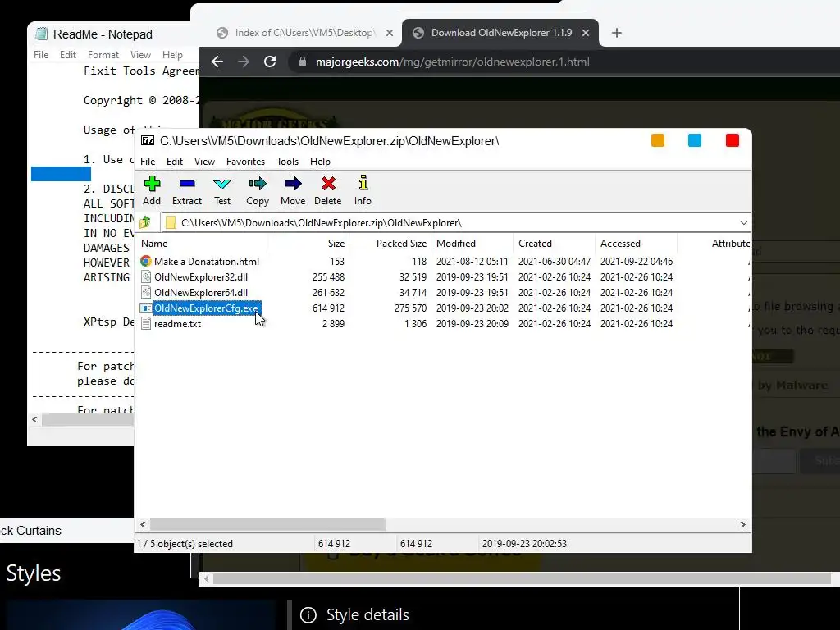Open the Notepad Format menu

click(103, 55)
